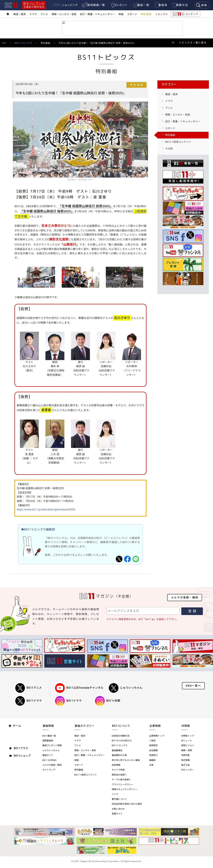Share article on X icon
The image size is (213, 868).
click(119, 559)
